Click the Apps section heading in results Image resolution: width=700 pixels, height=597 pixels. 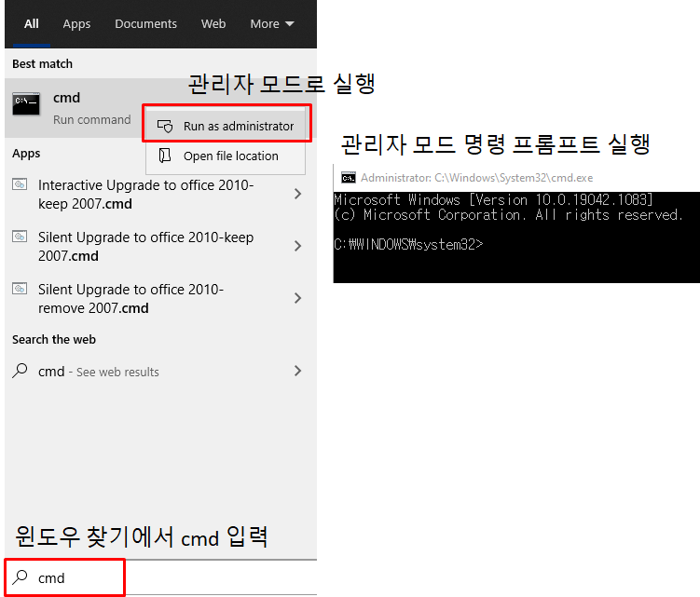point(26,154)
